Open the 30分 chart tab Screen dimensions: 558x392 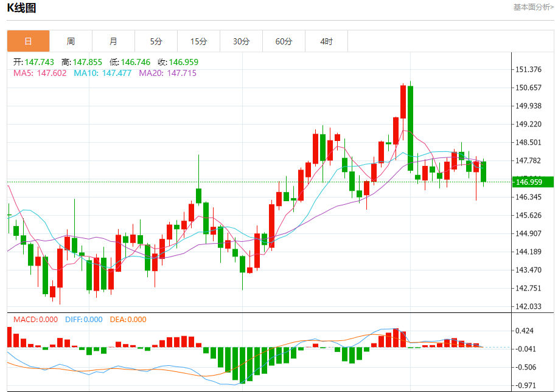[x=242, y=41]
